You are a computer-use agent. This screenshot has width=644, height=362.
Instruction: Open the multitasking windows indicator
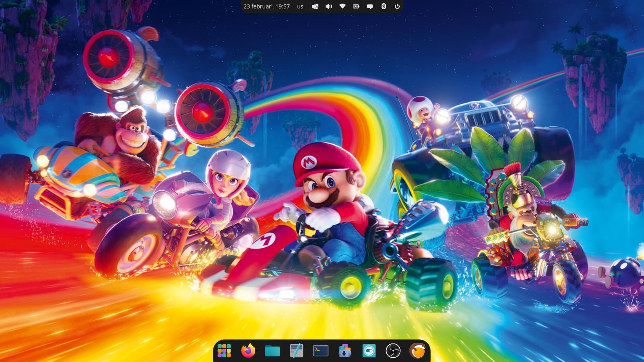(315, 6)
